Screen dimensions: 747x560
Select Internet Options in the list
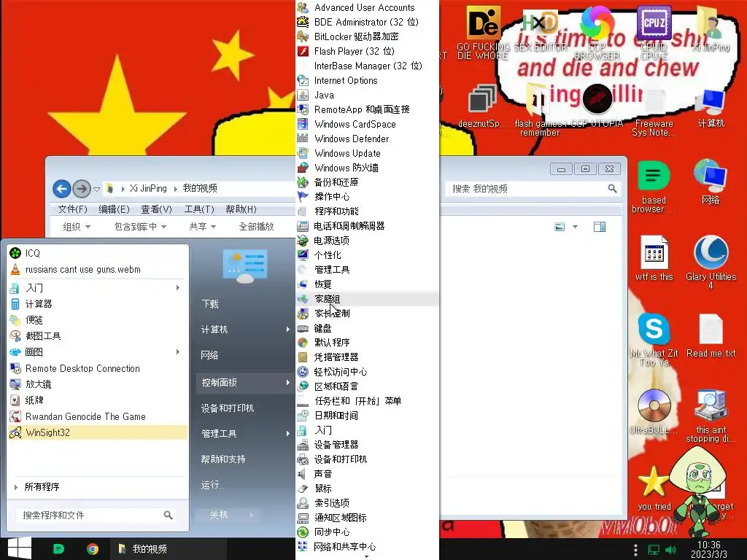[367, 80]
